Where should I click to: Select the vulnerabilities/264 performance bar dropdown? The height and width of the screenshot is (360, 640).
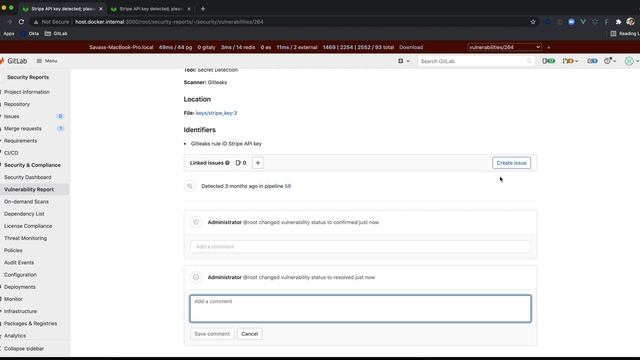pyautogui.click(x=504, y=47)
